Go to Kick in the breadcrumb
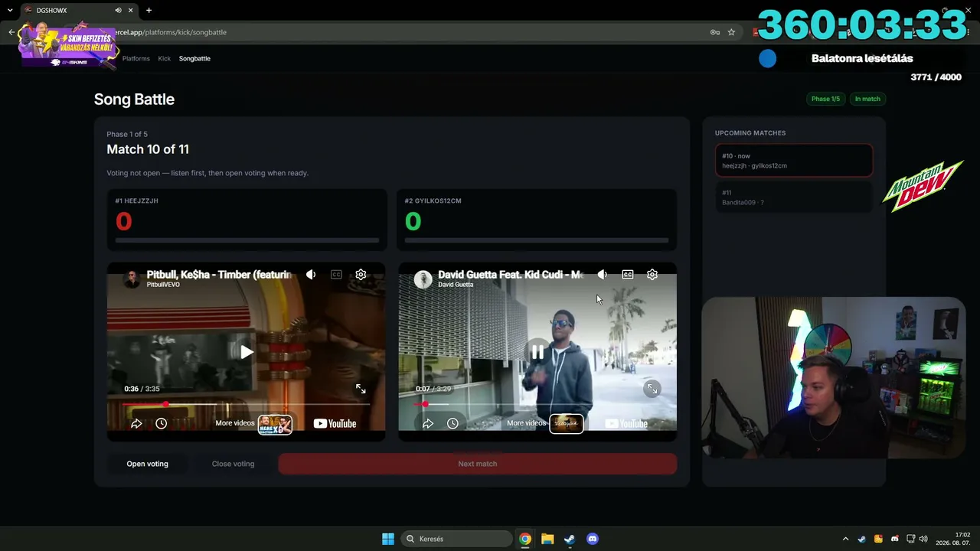 [x=165, y=58]
